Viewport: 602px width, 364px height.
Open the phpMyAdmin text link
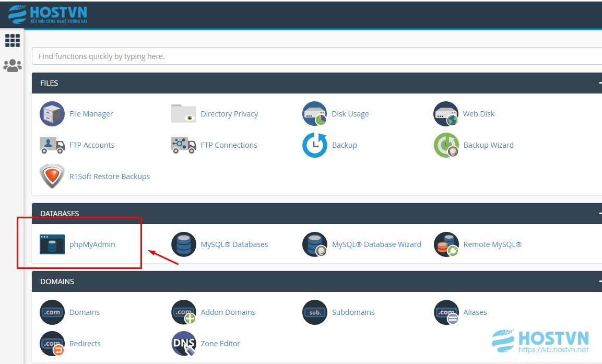92,244
